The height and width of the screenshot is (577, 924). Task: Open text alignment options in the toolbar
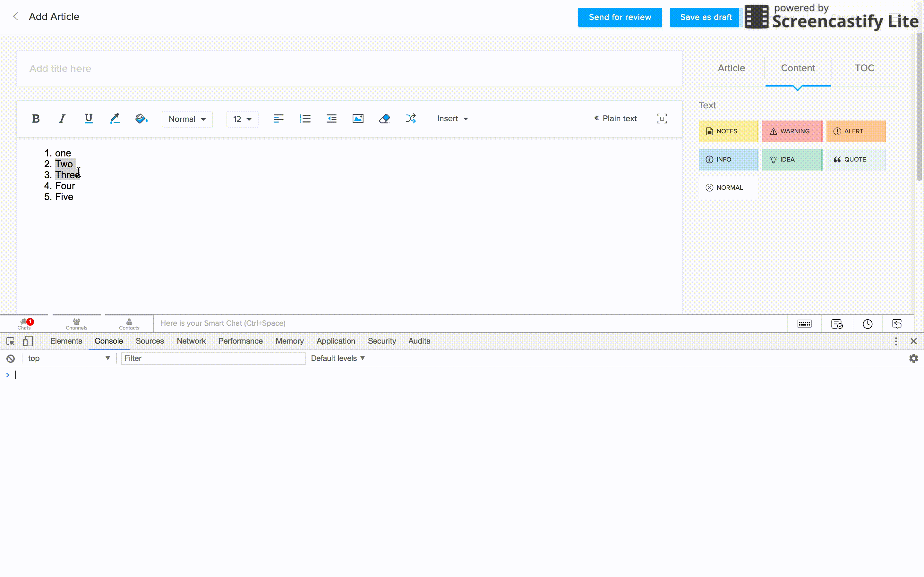tap(279, 118)
